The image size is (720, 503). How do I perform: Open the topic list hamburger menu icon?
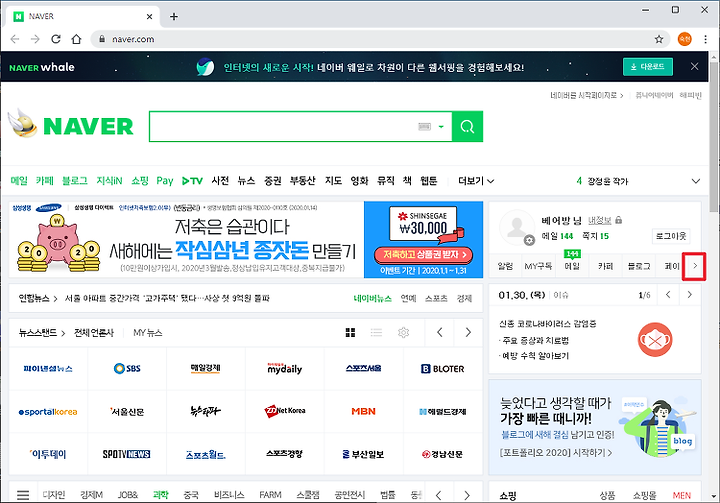pyautogui.click(x=23, y=495)
